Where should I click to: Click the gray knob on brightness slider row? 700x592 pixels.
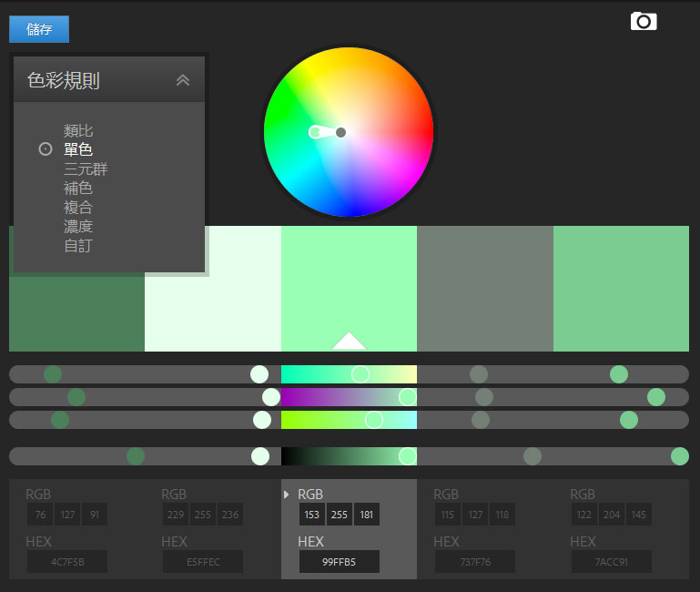(533, 456)
